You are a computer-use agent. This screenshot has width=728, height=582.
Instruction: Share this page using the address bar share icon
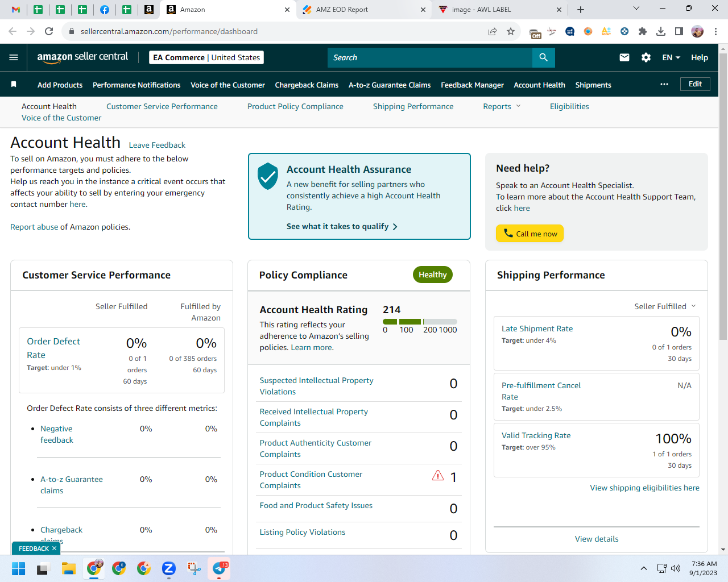(493, 31)
